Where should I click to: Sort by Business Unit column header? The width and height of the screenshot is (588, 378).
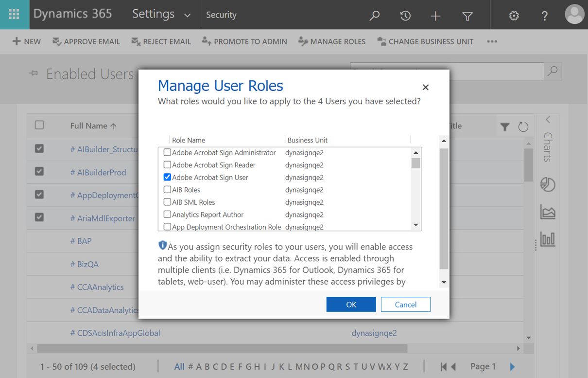coord(308,140)
